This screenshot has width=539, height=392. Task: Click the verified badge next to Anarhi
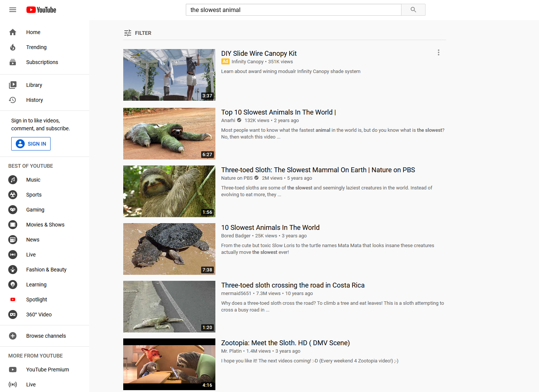pos(239,120)
